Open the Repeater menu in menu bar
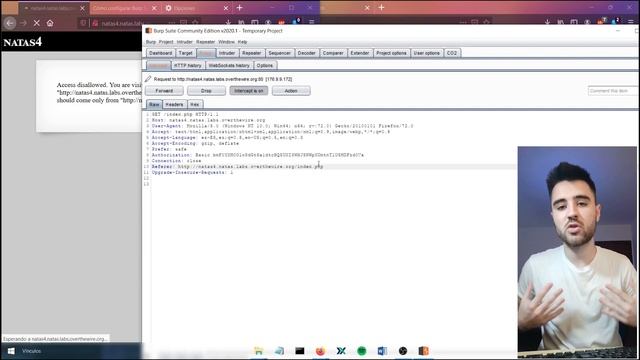 [x=205, y=42]
